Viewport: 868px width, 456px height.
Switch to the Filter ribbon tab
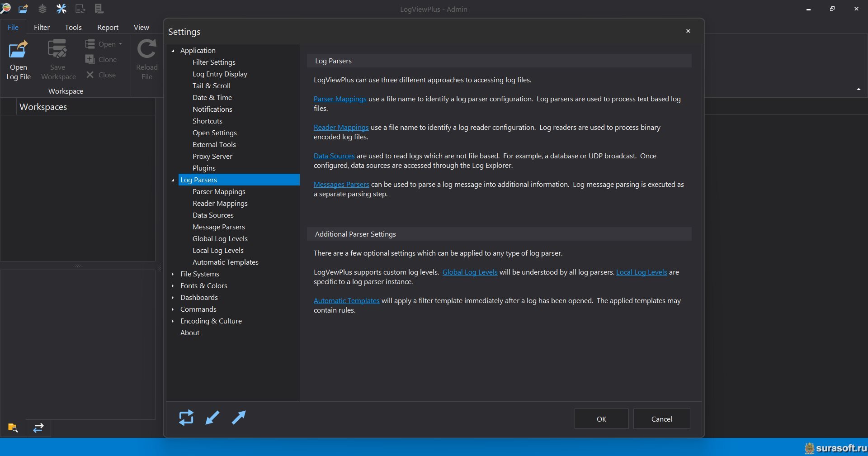42,27
